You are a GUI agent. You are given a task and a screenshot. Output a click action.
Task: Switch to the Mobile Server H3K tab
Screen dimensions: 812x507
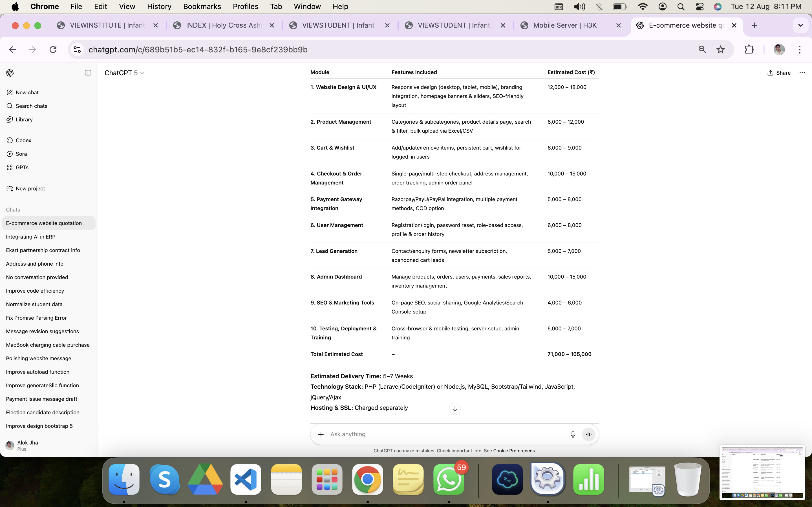564,25
